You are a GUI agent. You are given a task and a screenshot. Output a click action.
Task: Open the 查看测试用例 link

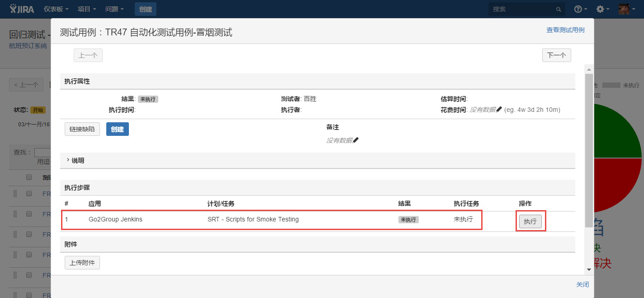tap(565, 30)
